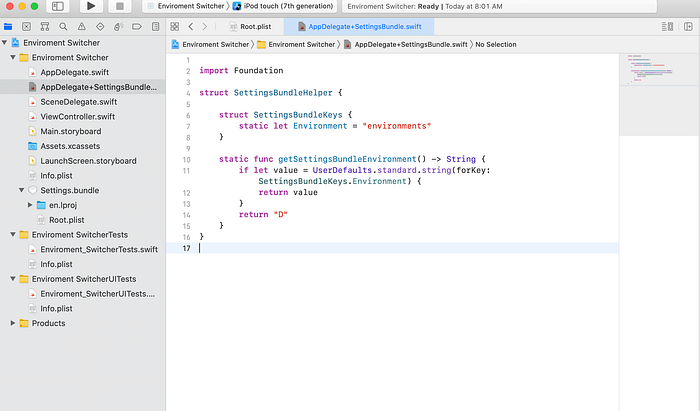The image size is (700, 411).
Task: Open ViewController.swift in the navigator
Action: [78, 116]
